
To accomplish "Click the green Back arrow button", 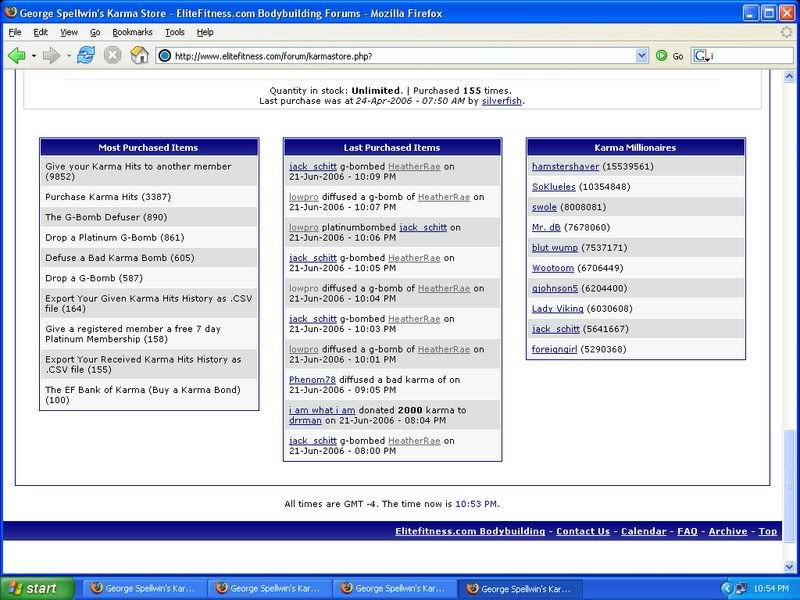I will pos(16,56).
